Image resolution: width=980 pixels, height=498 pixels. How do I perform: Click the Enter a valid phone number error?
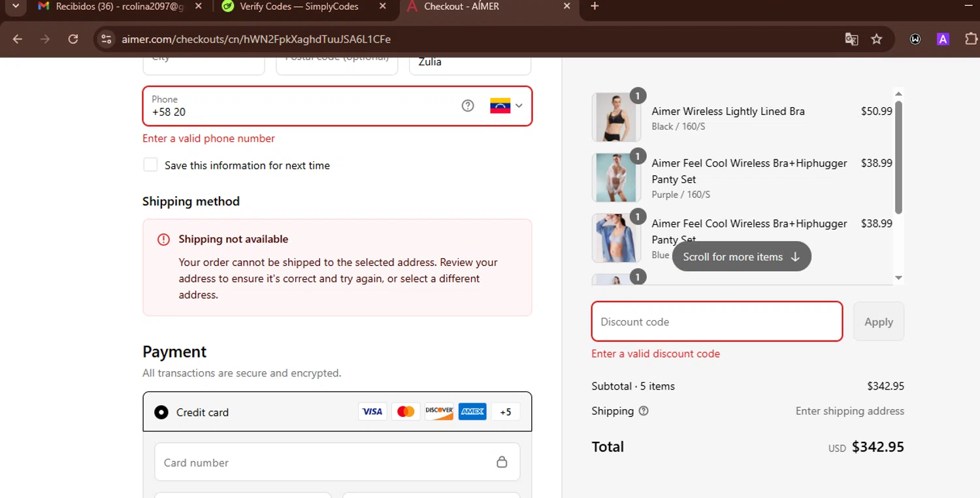pos(208,139)
